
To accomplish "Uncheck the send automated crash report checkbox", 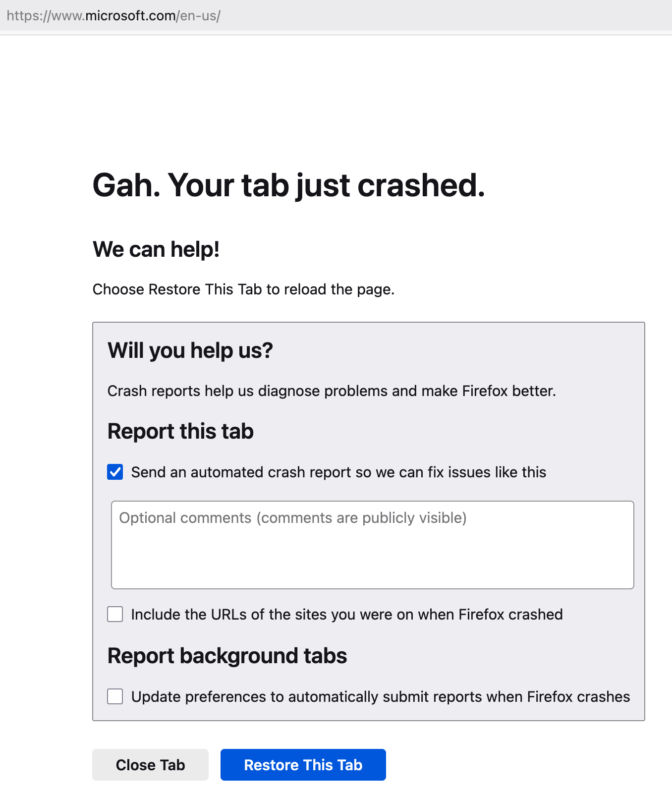I will tap(115, 472).
